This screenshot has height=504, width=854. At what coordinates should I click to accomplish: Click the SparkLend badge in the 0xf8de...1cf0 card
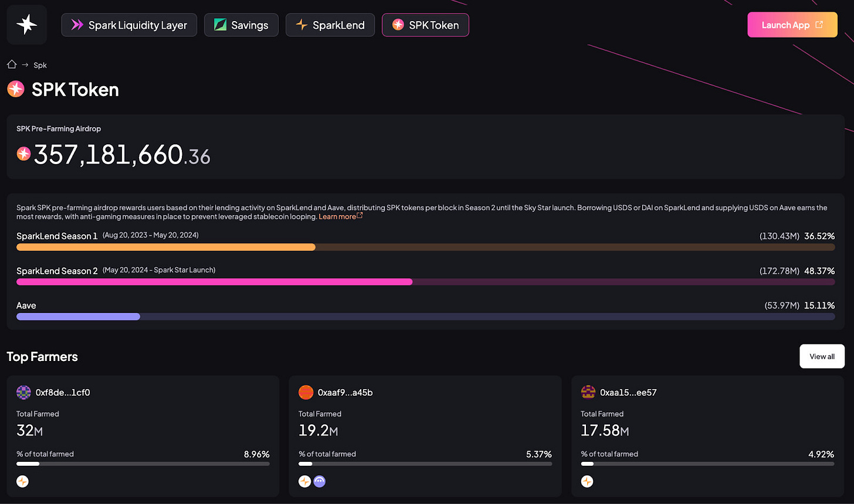22,482
